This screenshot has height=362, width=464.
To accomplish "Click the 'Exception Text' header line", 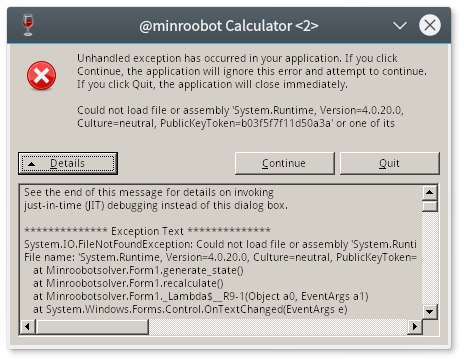I will 147,231.
